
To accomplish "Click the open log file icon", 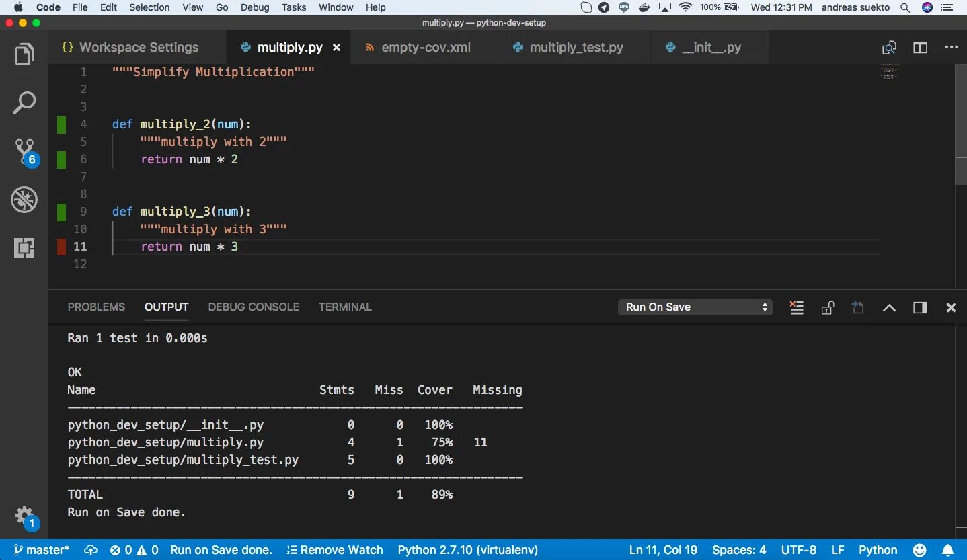I will pyautogui.click(x=857, y=307).
